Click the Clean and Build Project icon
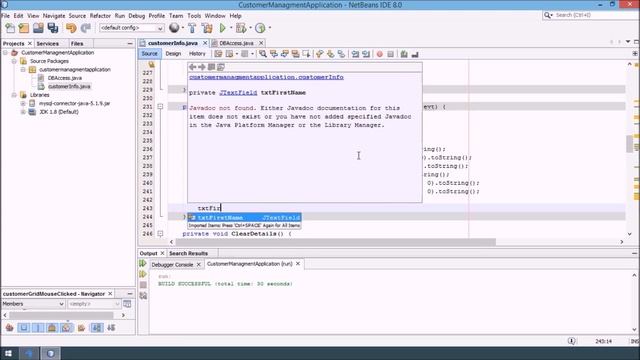Viewport: 640px width, 360px height. click(x=207, y=28)
